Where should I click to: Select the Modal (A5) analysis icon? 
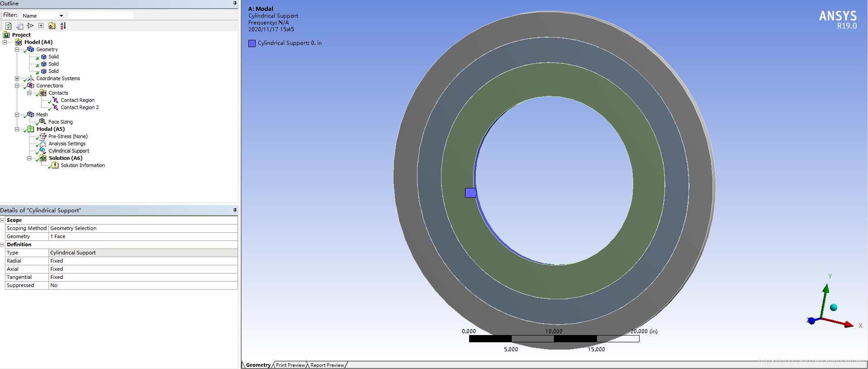30,129
